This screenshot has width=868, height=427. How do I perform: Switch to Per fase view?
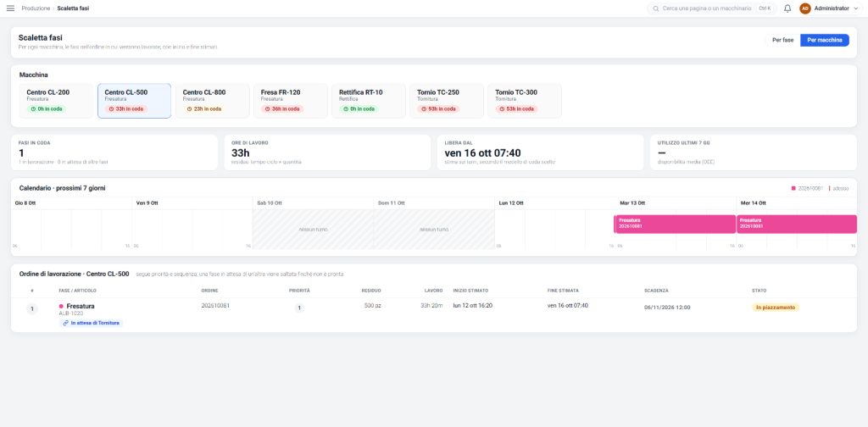point(782,40)
